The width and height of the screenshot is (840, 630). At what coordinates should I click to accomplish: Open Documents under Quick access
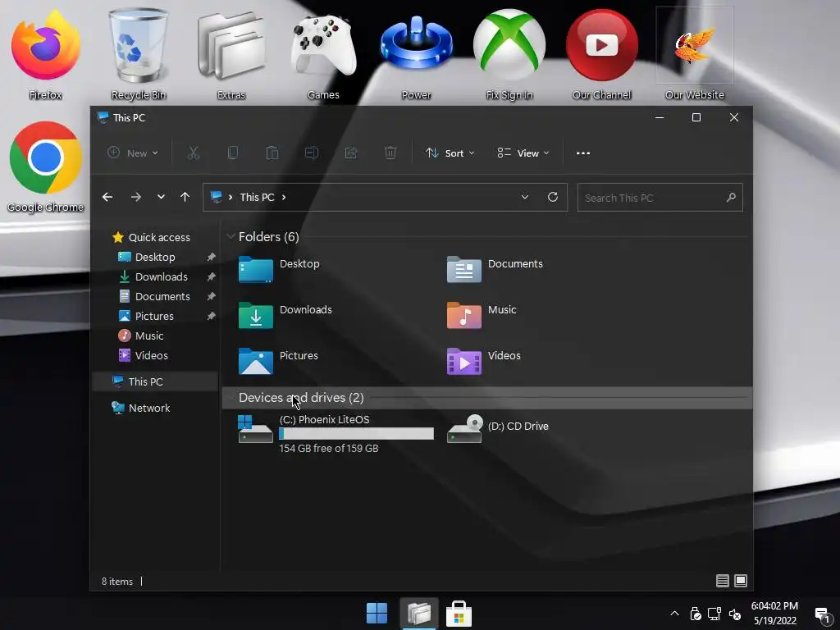point(155,296)
